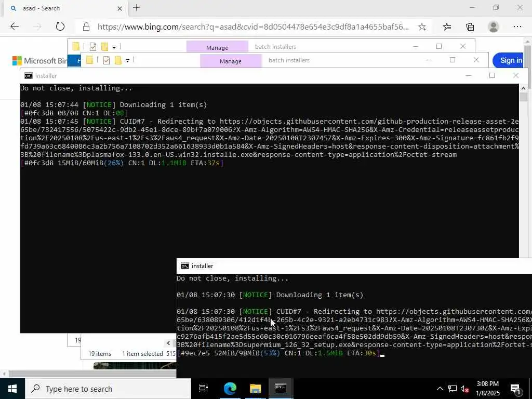Image resolution: width=532 pixels, height=399 pixels.
Task: Open the Favorites list icon
Action: tap(447, 27)
